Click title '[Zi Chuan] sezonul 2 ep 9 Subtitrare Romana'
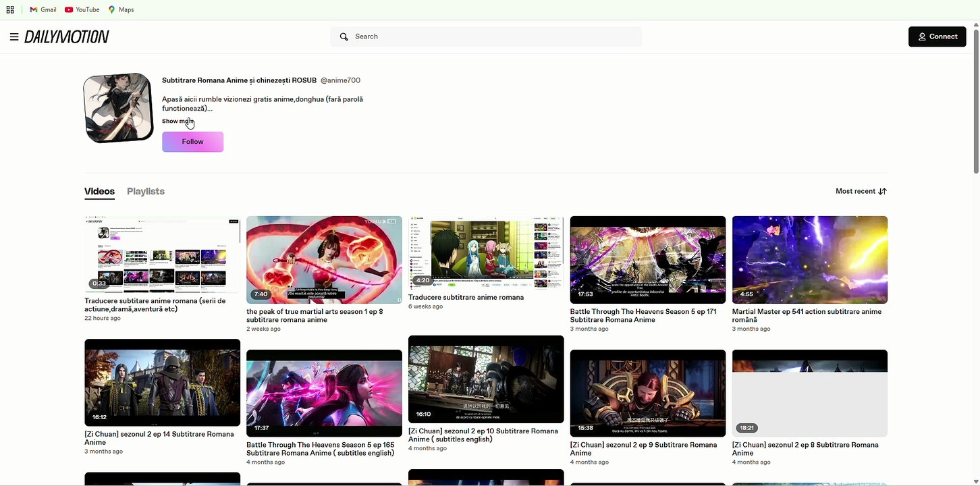Viewport: 980px width, 486px height. click(x=644, y=449)
